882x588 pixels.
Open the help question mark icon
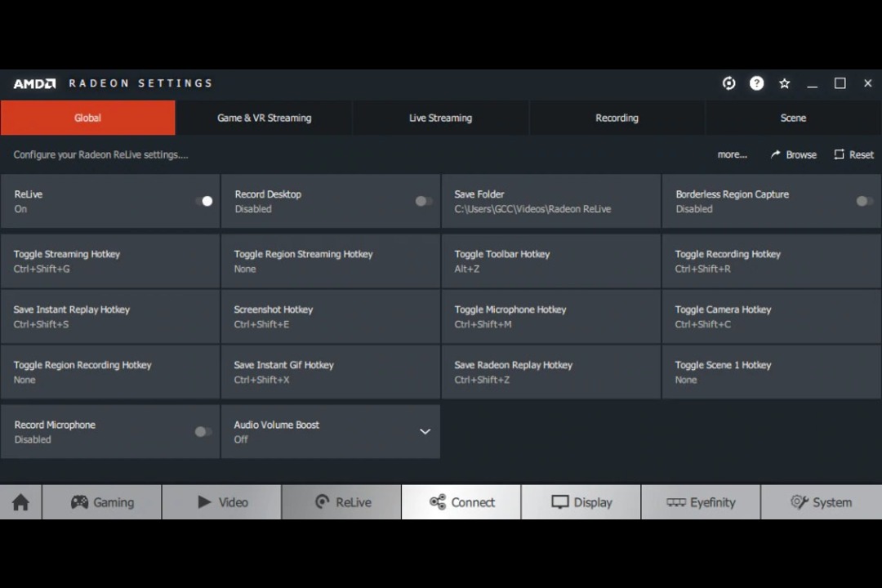[x=756, y=83]
